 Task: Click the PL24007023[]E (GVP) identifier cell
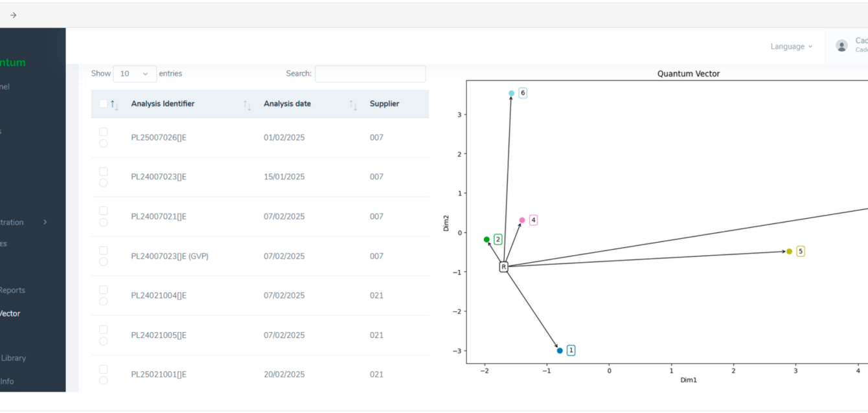pos(170,256)
